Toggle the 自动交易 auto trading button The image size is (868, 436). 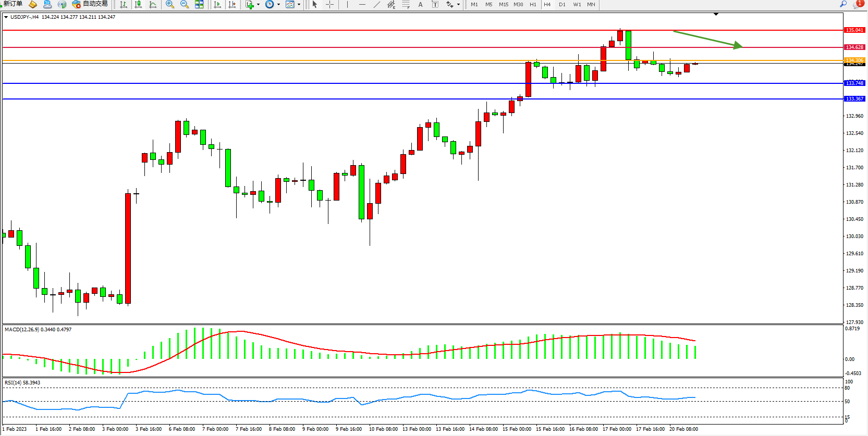90,4
